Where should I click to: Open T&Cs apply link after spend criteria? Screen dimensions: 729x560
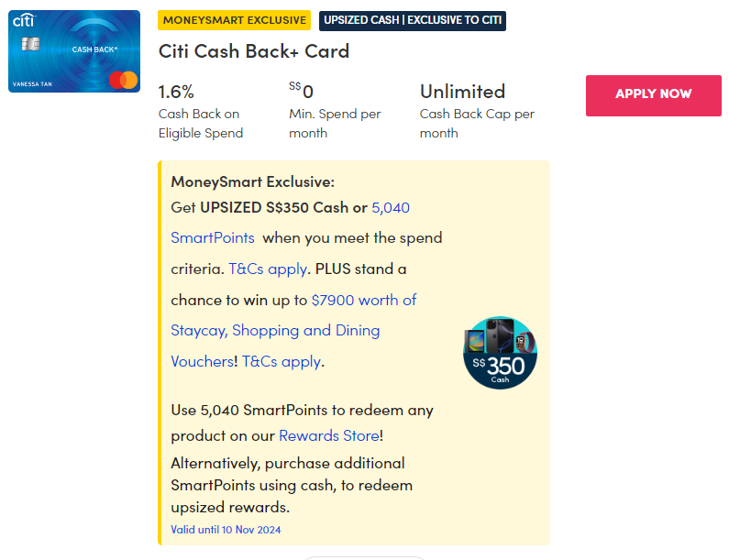tap(266, 269)
